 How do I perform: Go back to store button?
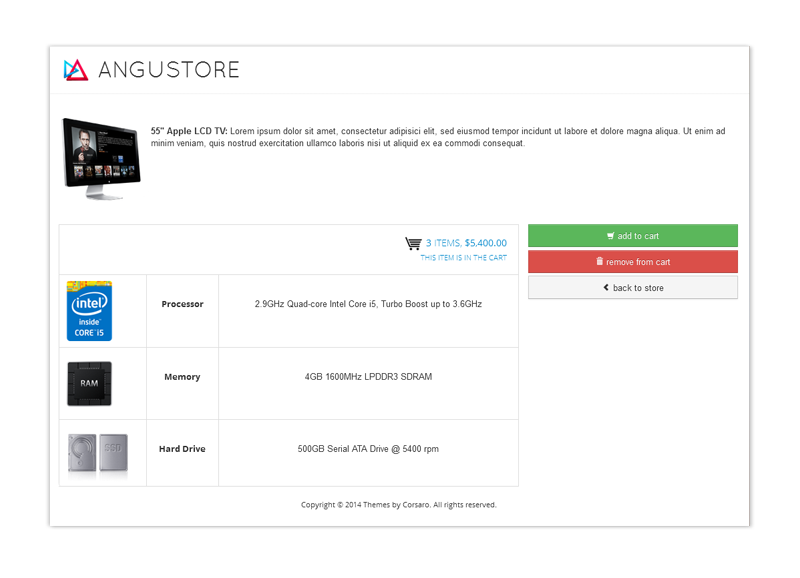point(632,288)
